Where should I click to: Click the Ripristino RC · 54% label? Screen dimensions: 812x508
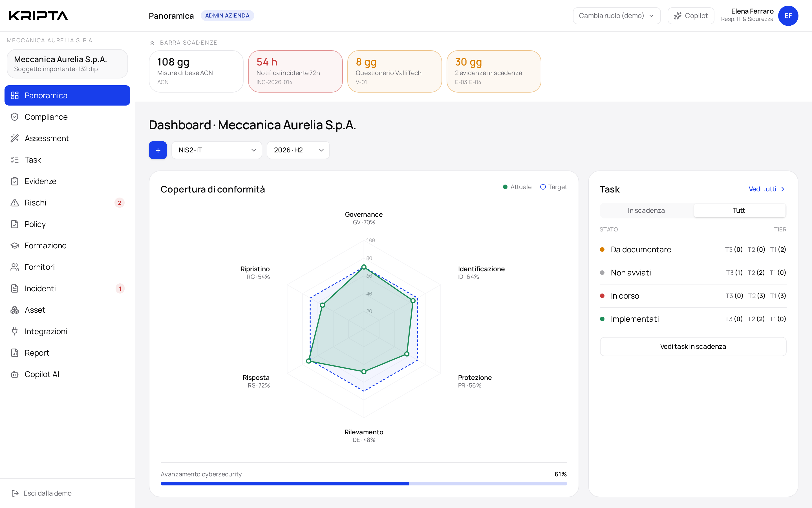click(255, 272)
